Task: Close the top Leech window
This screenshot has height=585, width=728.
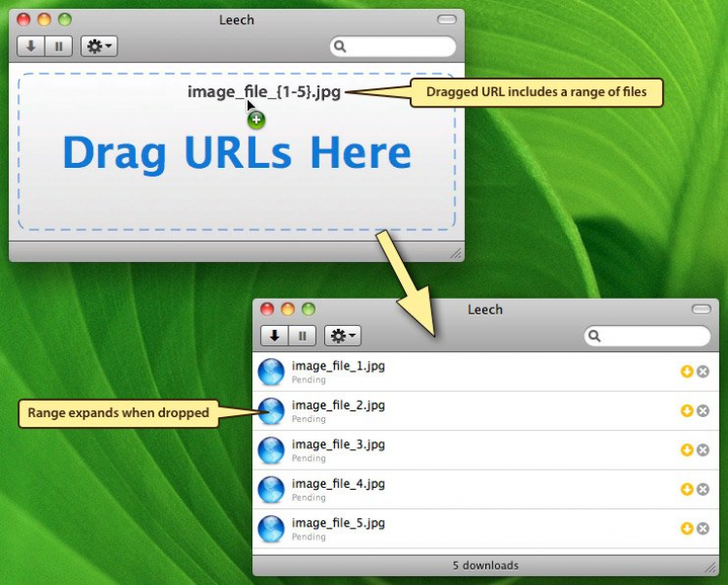Action: point(23,19)
